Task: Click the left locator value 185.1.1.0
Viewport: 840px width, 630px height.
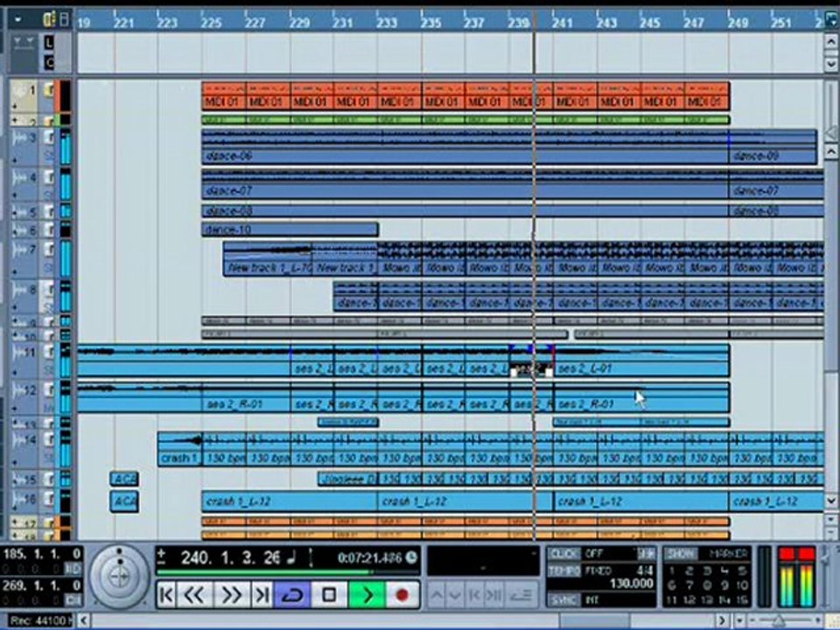Action: (x=42, y=554)
